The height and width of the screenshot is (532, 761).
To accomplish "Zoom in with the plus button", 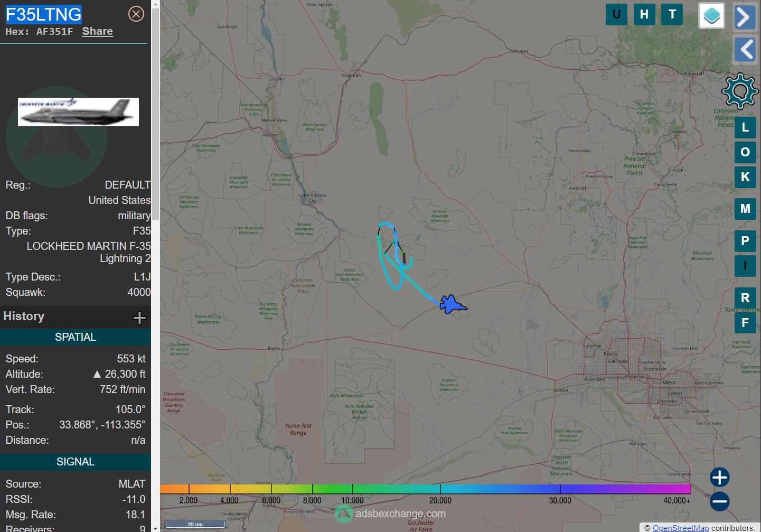I will (719, 477).
